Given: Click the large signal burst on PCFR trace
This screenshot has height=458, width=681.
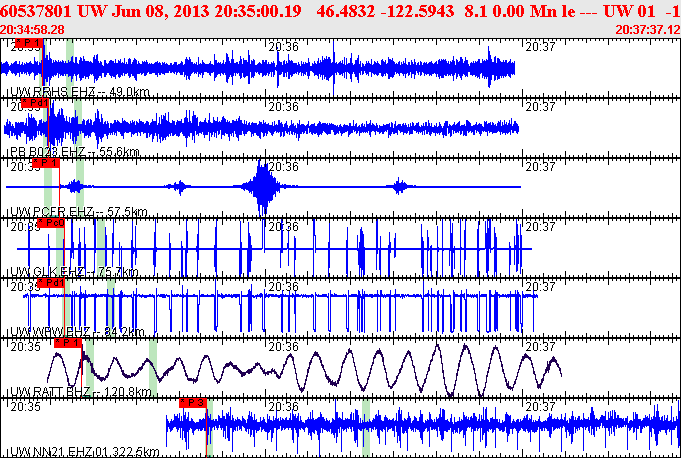Looking at the screenshot, I should (263, 187).
